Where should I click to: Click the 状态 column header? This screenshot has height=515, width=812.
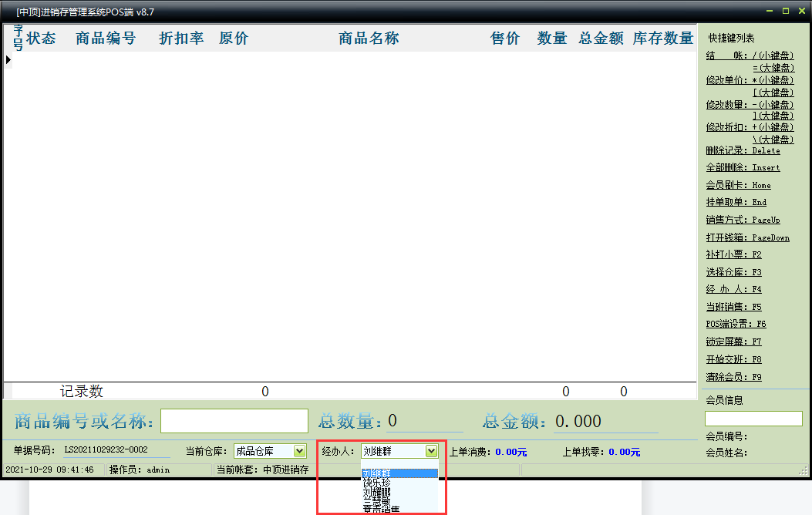click(x=41, y=39)
